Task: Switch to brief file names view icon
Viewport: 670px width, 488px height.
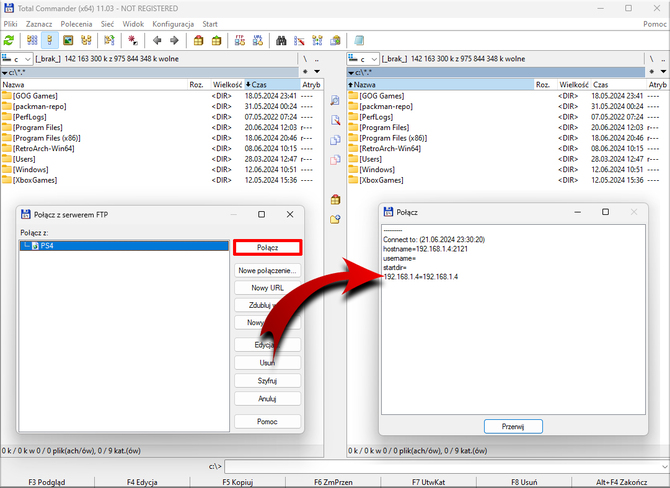Action: click(32, 41)
